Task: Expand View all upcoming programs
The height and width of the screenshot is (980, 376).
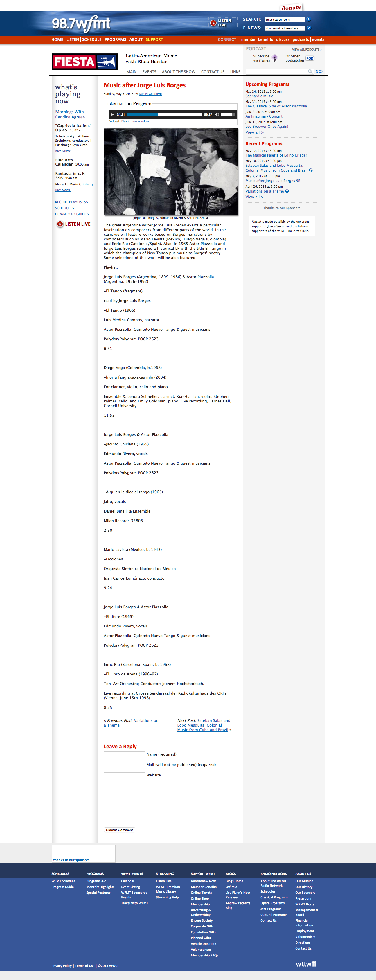Action: pos(254,132)
